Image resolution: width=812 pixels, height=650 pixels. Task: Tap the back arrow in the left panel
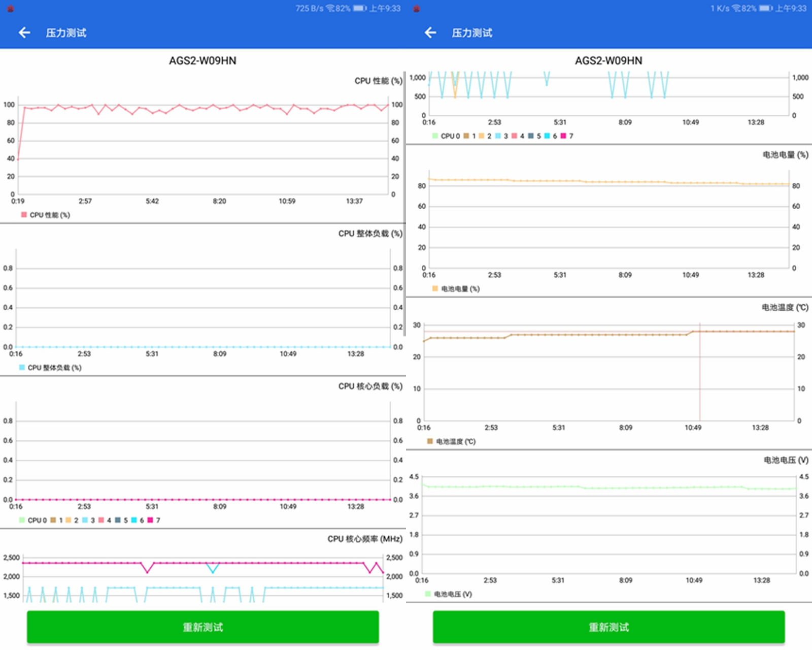(x=24, y=33)
